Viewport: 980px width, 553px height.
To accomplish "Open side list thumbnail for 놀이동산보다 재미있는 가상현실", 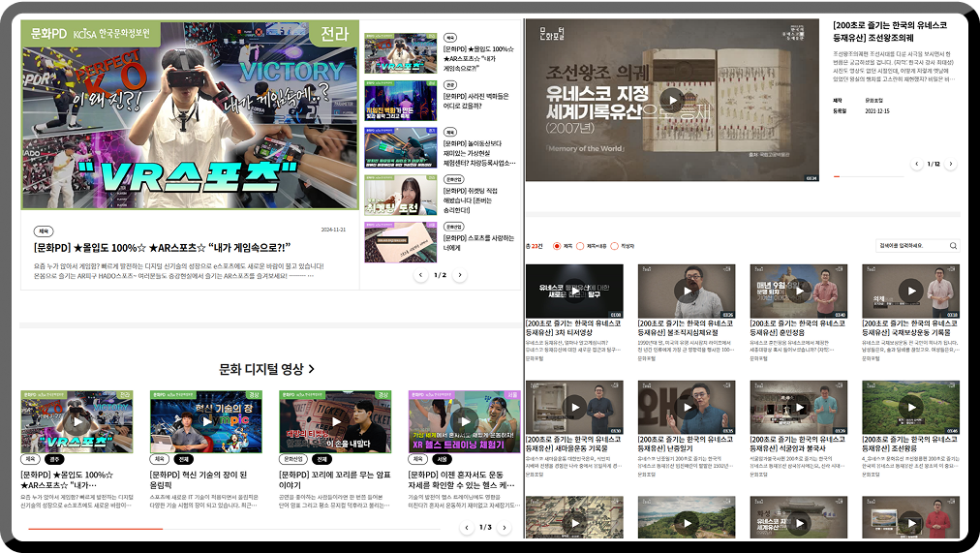I will [401, 147].
